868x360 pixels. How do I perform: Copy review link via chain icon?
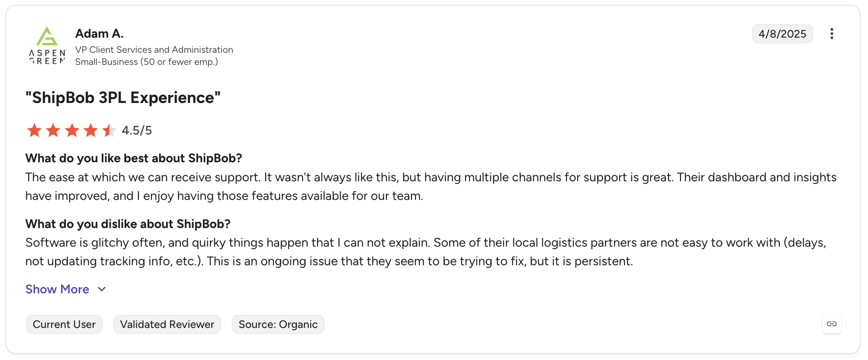coord(832,324)
